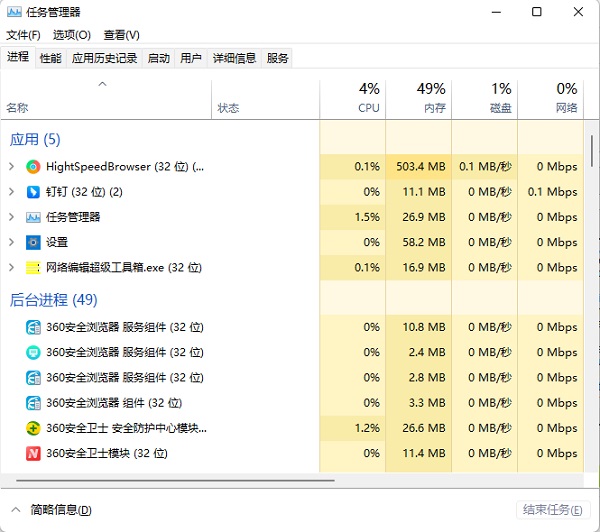Sort by the 名称 column header
This screenshot has height=532, width=600.
pyautogui.click(x=106, y=100)
